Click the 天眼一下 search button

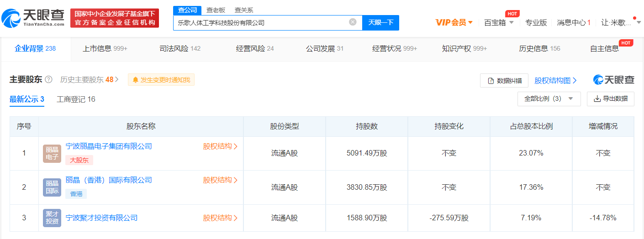(x=380, y=22)
